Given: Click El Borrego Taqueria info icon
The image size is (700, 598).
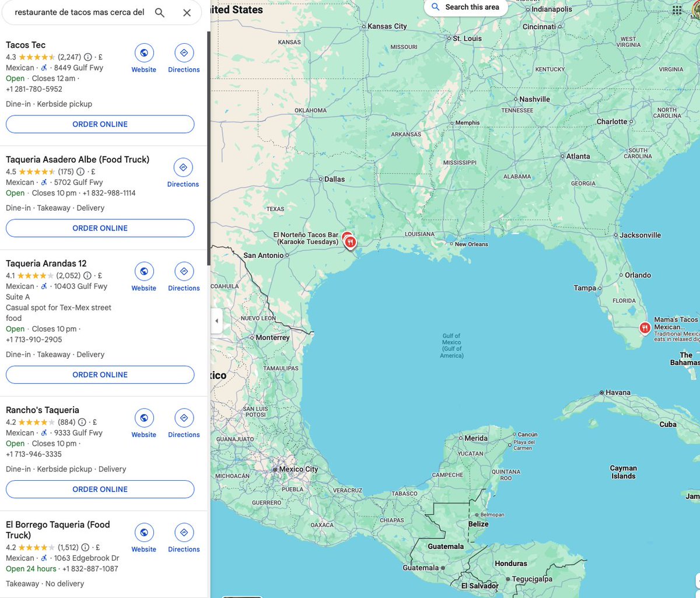Looking at the screenshot, I should coord(85,548).
